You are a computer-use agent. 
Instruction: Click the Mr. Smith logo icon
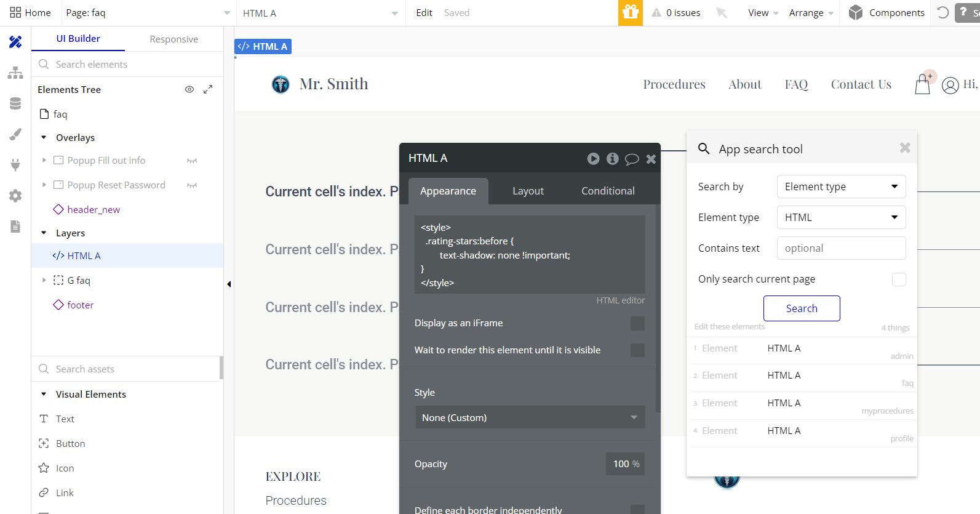pyautogui.click(x=281, y=84)
